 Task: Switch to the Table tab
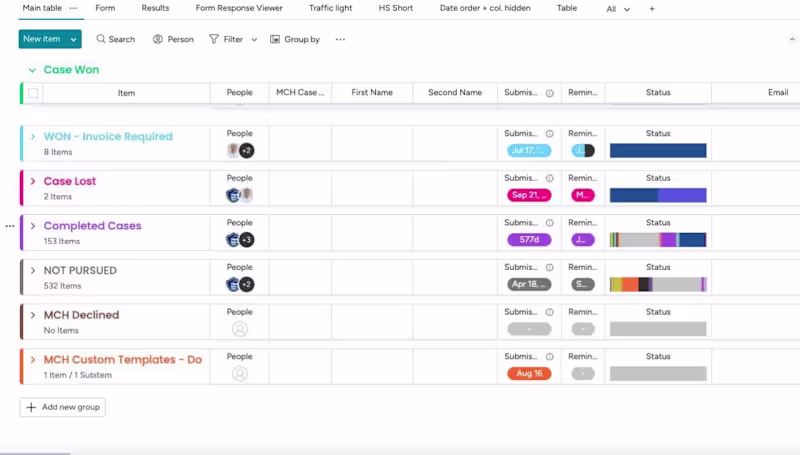[567, 8]
